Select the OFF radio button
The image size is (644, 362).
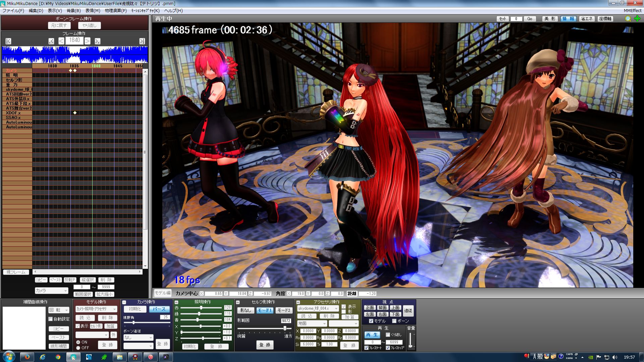(x=78, y=348)
